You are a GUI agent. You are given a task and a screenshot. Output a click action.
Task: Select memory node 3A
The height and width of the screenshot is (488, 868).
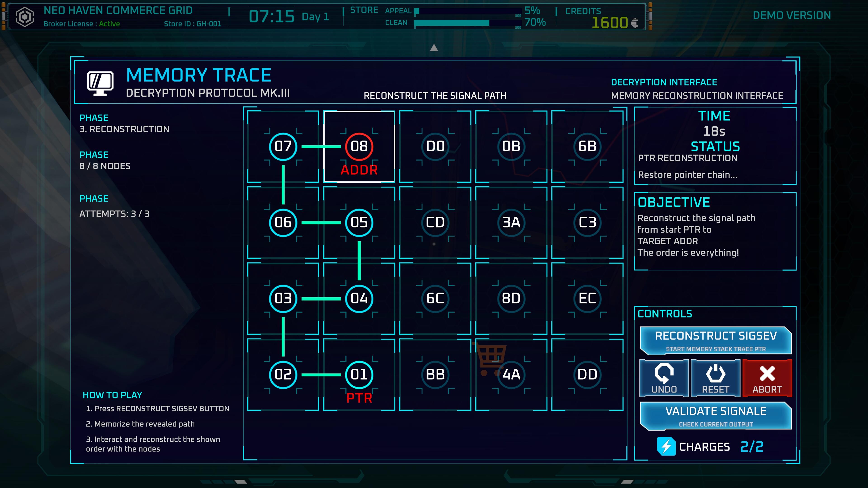511,222
